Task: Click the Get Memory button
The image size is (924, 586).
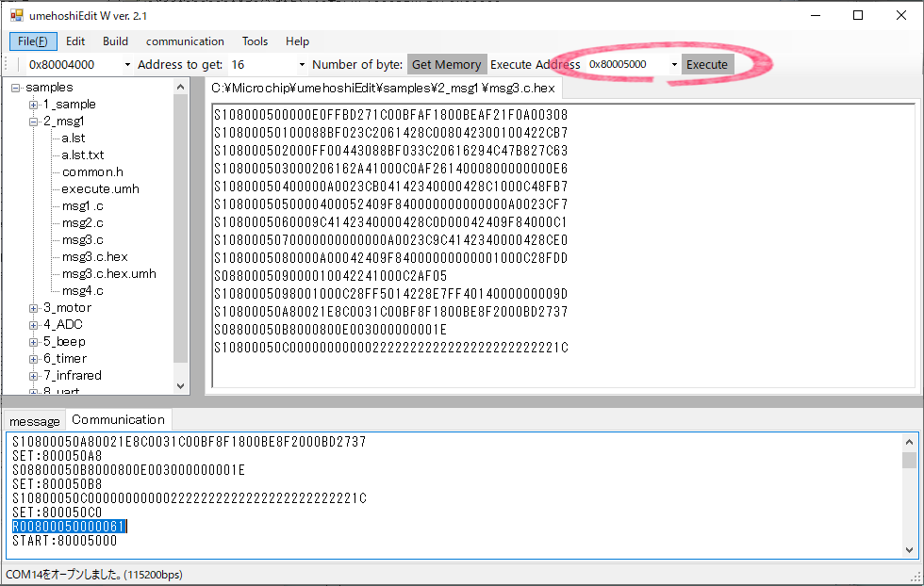Action: click(447, 64)
